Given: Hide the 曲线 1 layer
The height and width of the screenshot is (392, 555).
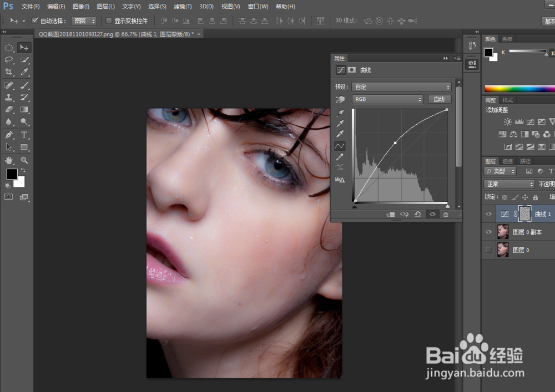Looking at the screenshot, I should 488,214.
